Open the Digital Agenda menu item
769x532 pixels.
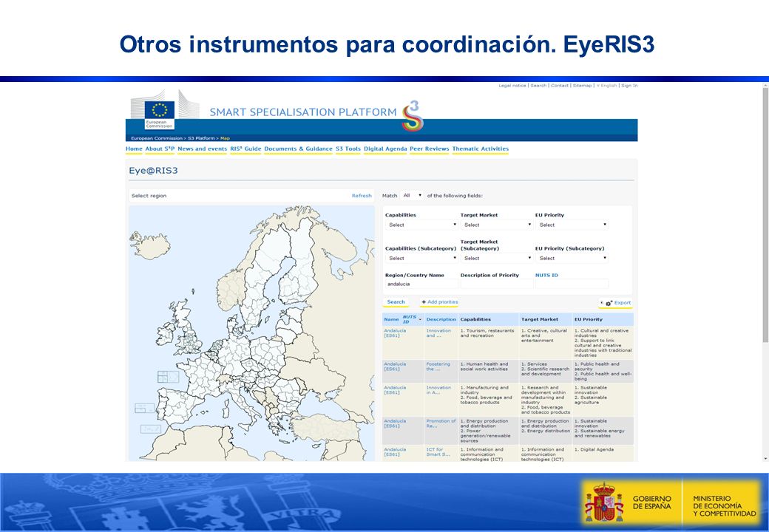(385, 149)
